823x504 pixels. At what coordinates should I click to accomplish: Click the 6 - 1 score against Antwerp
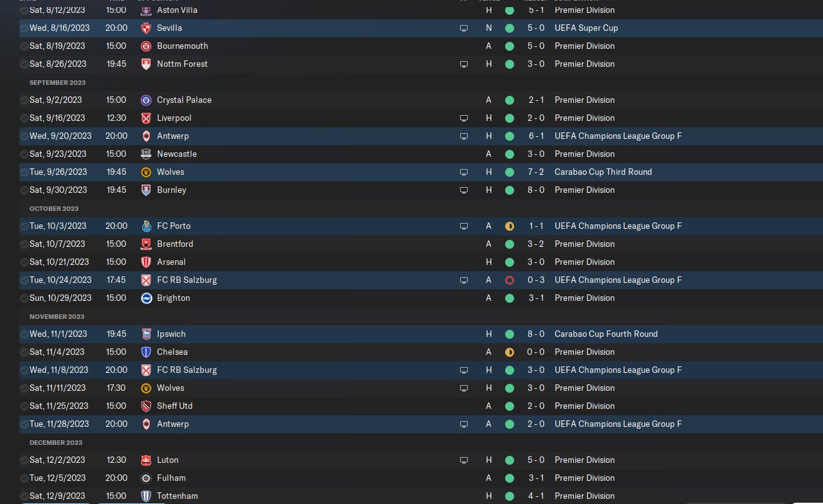click(537, 136)
